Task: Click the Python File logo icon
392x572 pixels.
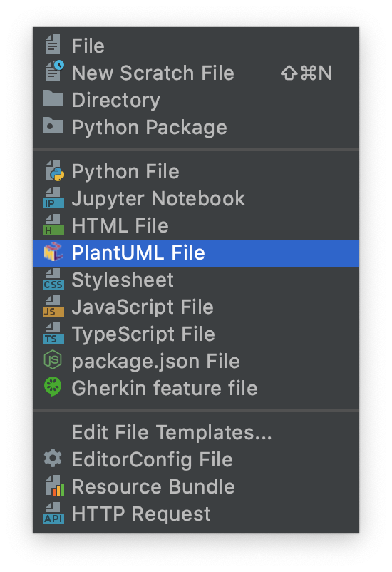Action: [x=54, y=170]
